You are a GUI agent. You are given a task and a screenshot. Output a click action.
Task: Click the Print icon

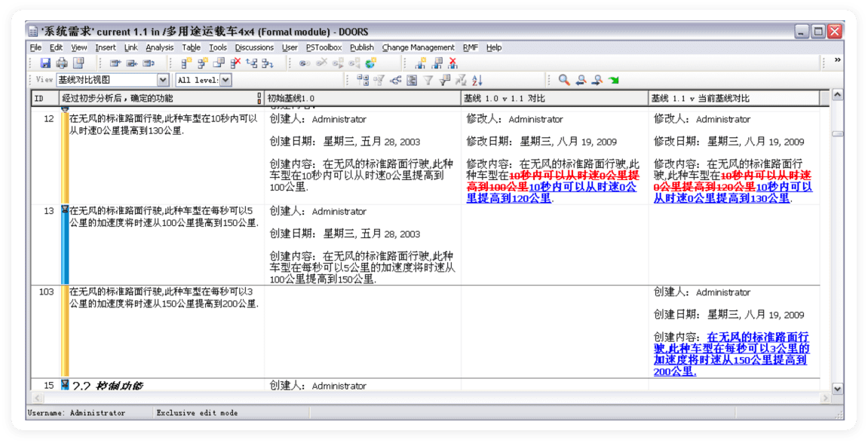pyautogui.click(x=62, y=63)
